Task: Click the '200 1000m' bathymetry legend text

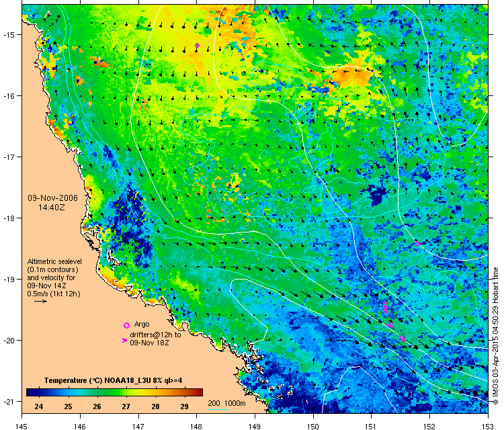Action: (226, 403)
